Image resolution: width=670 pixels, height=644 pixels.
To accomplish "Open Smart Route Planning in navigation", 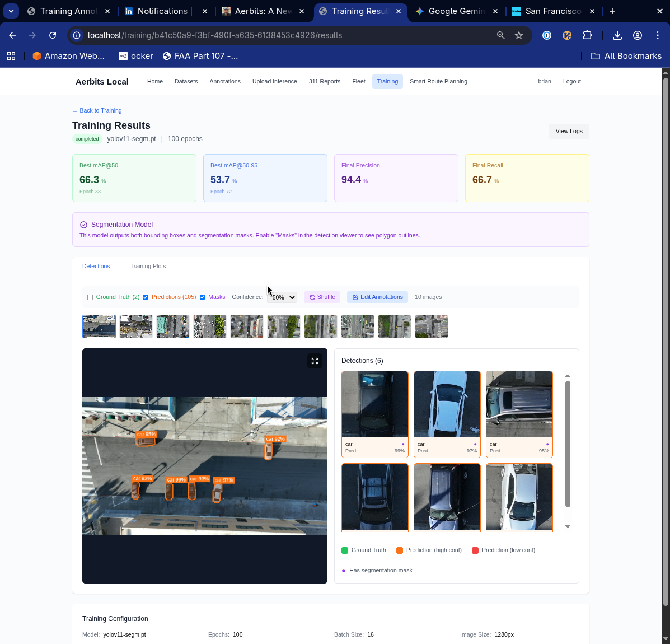I will click(x=438, y=81).
